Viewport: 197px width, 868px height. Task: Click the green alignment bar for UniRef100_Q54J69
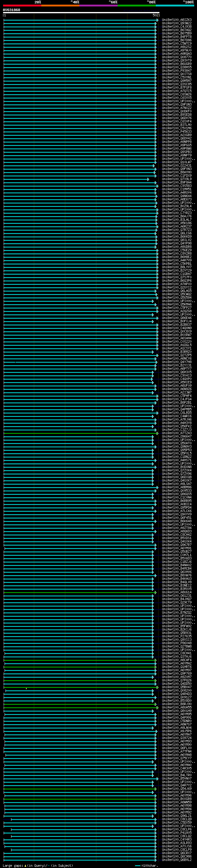[x=80, y=789]
